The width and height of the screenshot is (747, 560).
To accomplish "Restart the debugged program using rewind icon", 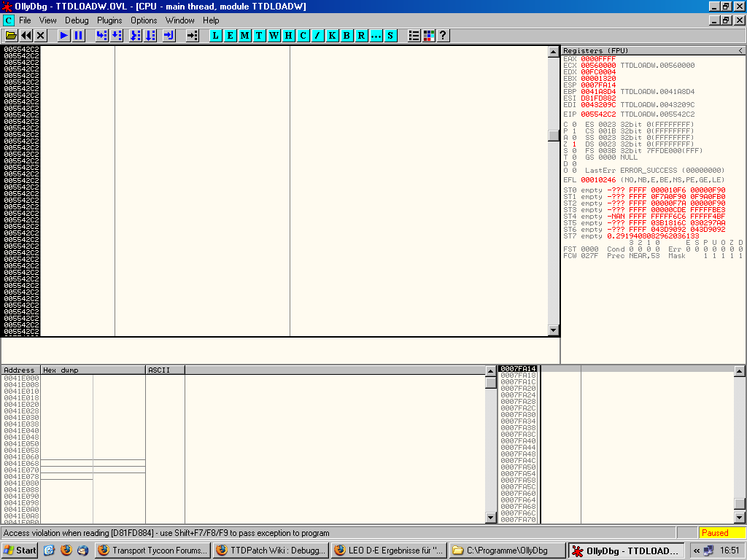I will coord(26,36).
